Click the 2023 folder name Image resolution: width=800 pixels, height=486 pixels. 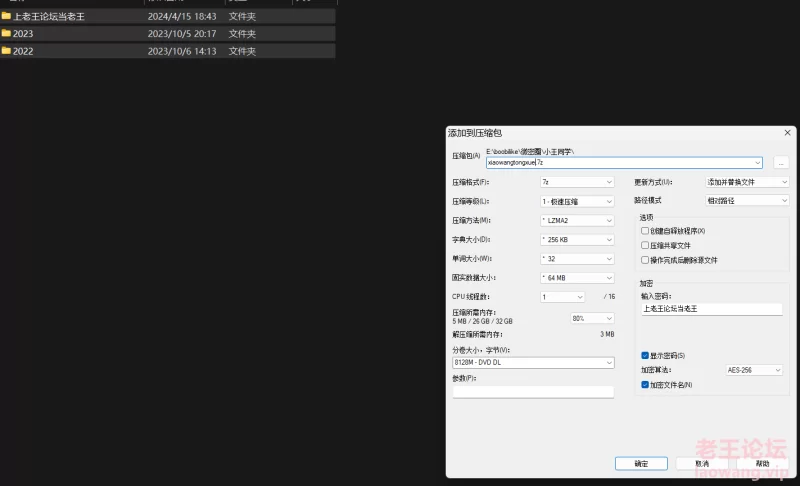coord(23,34)
